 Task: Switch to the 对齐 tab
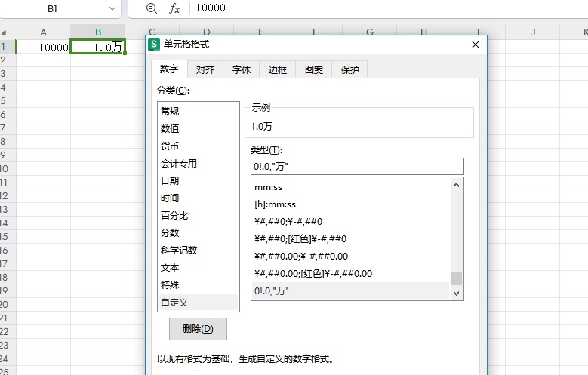click(205, 69)
